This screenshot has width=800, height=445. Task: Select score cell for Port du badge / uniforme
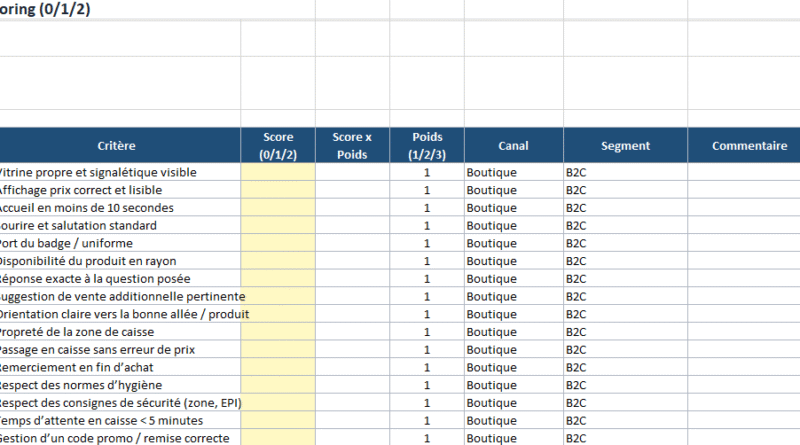coord(278,243)
